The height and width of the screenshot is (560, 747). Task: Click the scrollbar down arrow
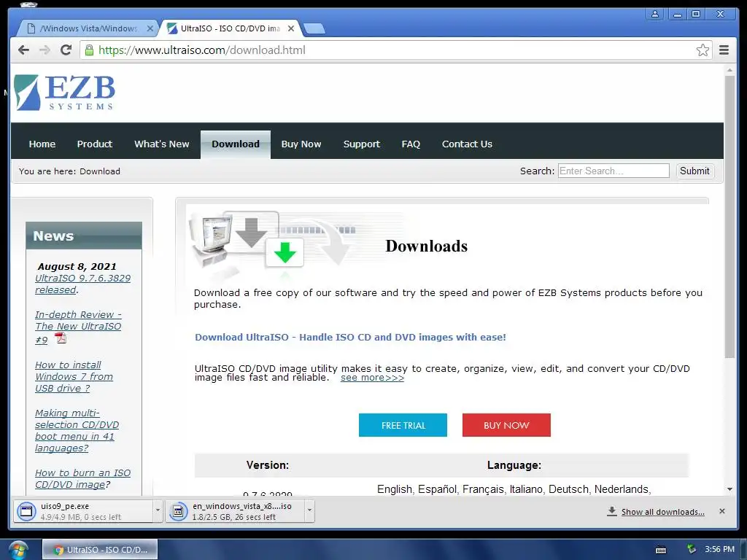click(x=729, y=489)
